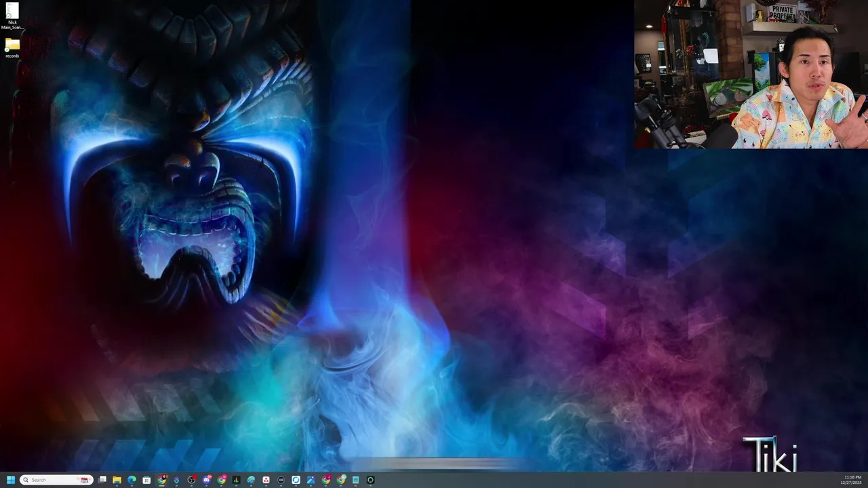Open Microsoft Store from the taskbar

tap(146, 480)
